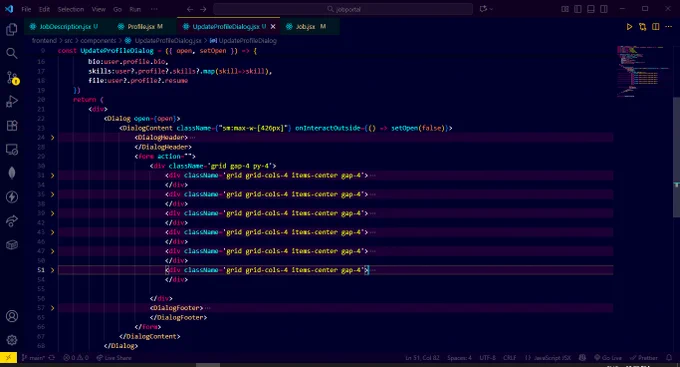680x367 pixels.
Task: Open the Manage gear icon
Action: point(12,340)
